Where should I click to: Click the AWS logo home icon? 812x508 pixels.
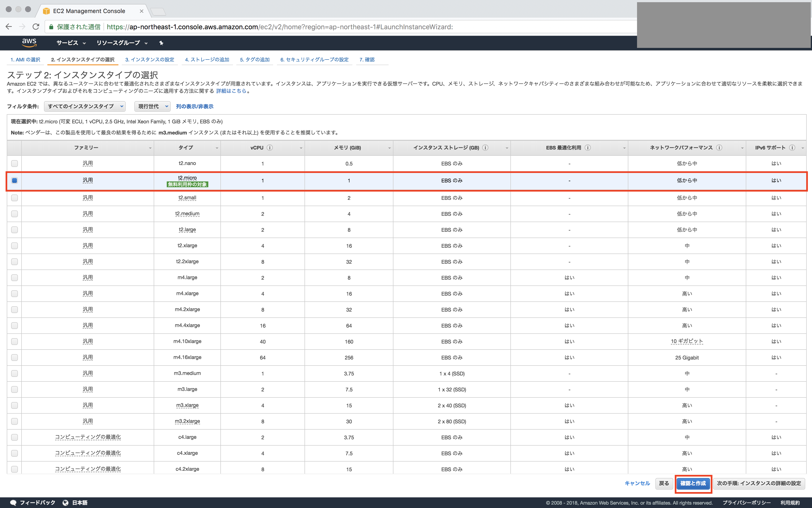pos(29,43)
